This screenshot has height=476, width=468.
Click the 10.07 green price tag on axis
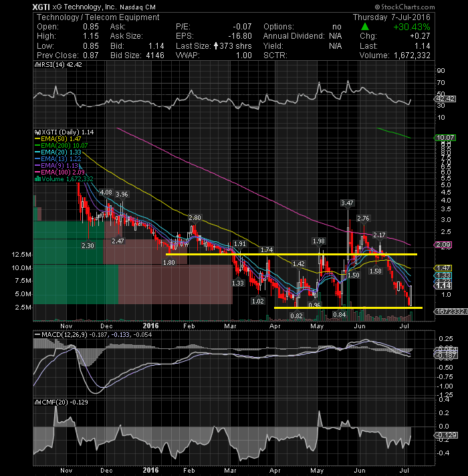445,138
